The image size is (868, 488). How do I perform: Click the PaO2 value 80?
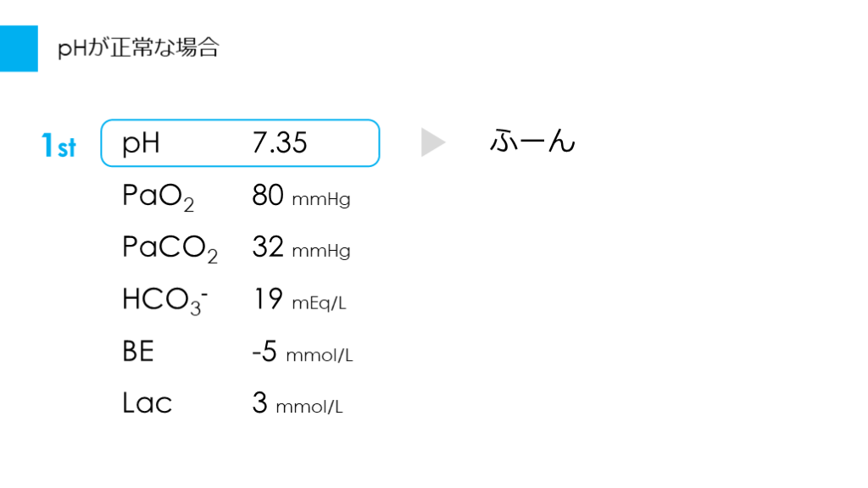point(268,197)
